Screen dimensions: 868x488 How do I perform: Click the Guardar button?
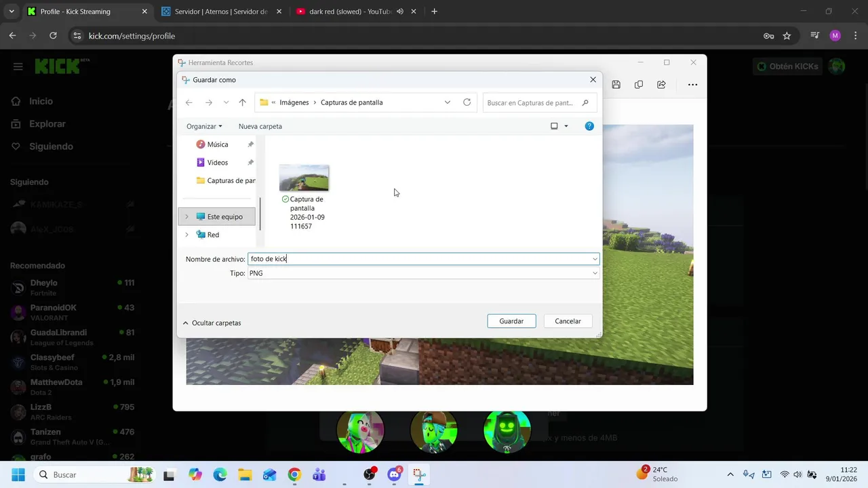[x=511, y=321]
